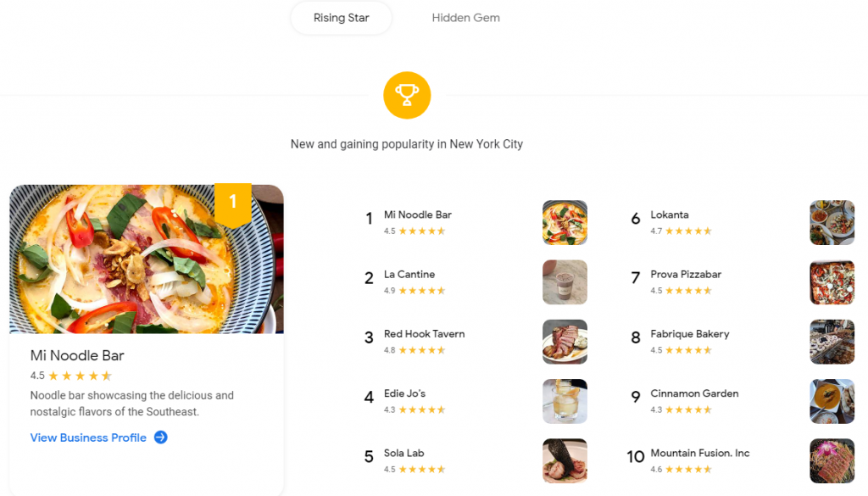868x496 pixels.
Task: Click the Prova Pizzabar pizza thumbnail
Action: point(832,282)
